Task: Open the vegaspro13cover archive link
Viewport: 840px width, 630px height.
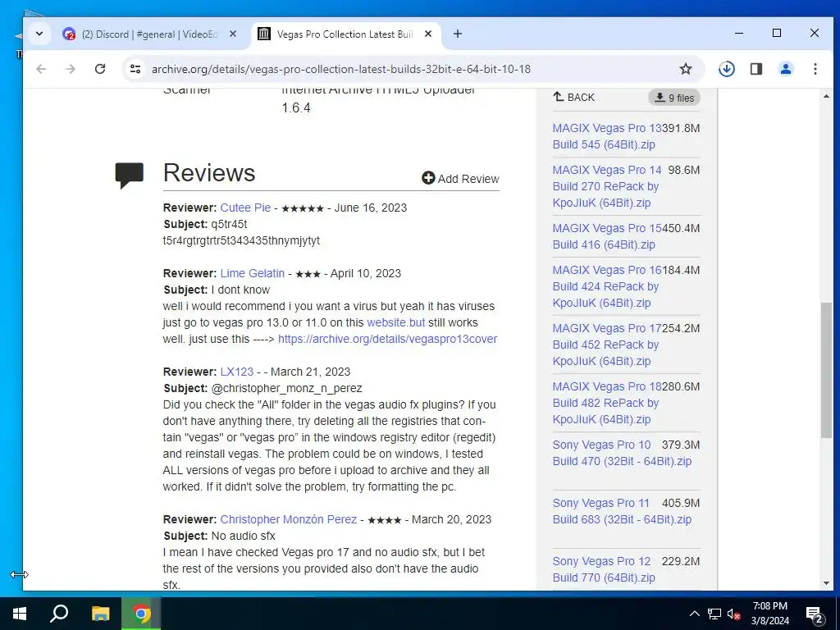Action: [x=387, y=339]
